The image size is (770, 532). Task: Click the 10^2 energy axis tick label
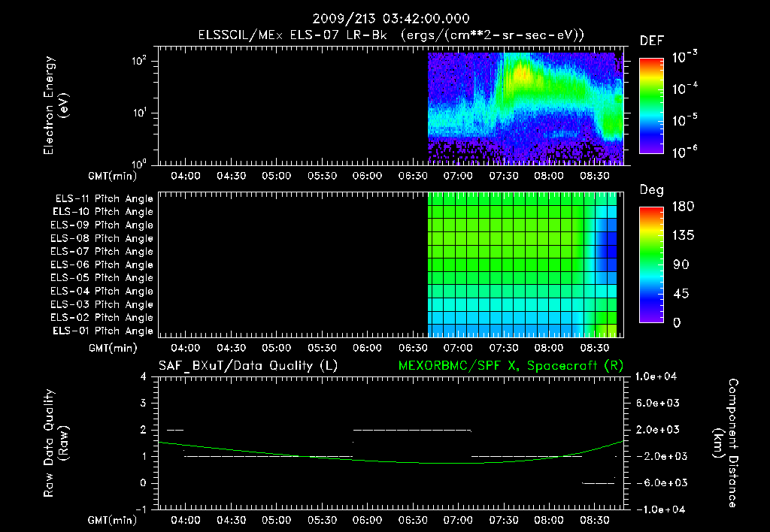(x=139, y=60)
